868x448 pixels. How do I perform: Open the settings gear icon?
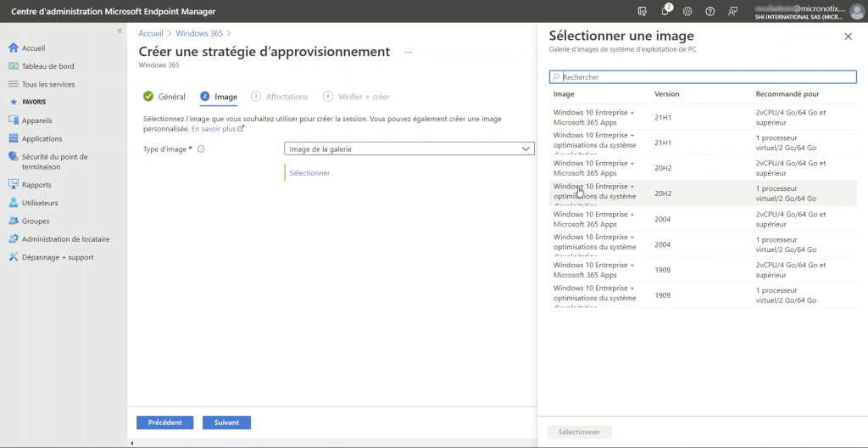[x=687, y=11]
